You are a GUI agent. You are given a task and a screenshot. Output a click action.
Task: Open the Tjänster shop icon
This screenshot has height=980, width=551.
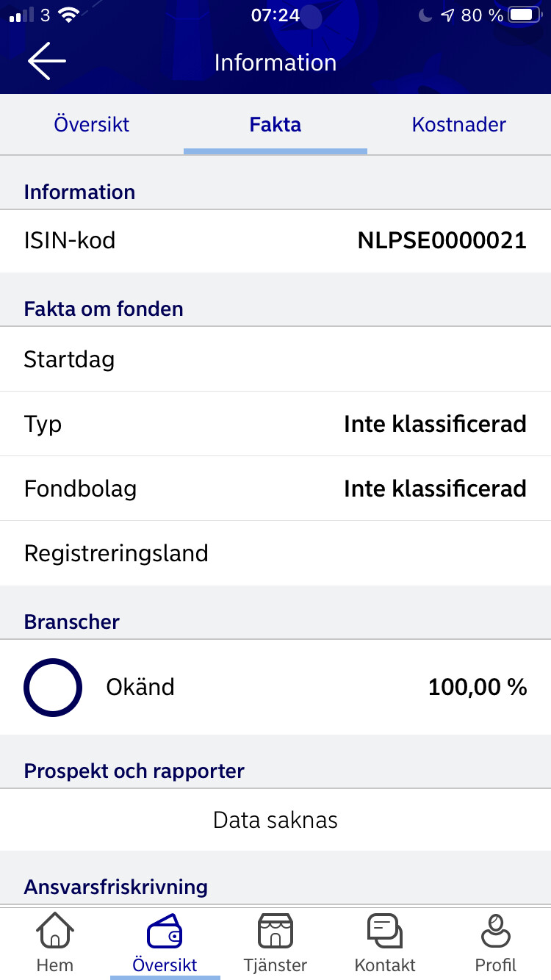coord(275,932)
